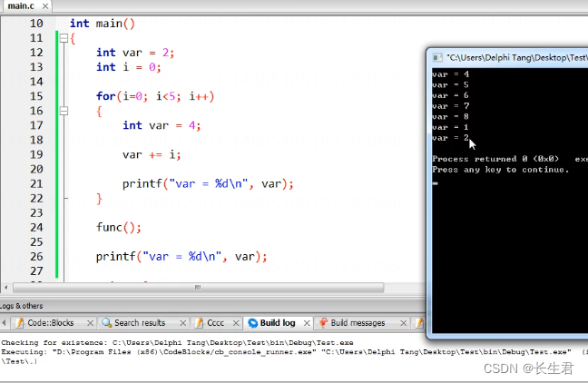Click the console window title bar icon

click(437, 58)
